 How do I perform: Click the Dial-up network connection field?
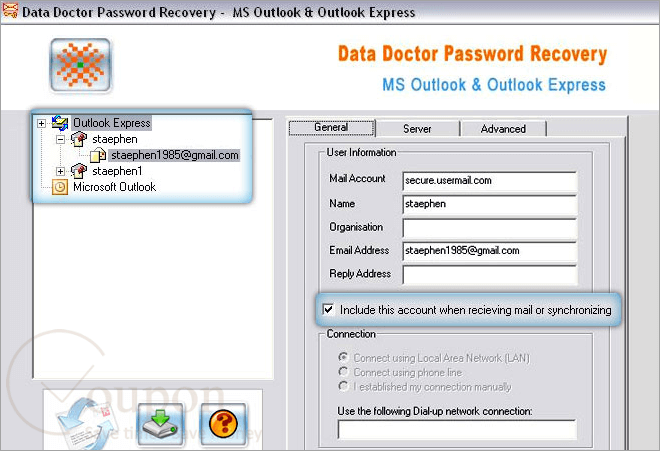coord(457,430)
